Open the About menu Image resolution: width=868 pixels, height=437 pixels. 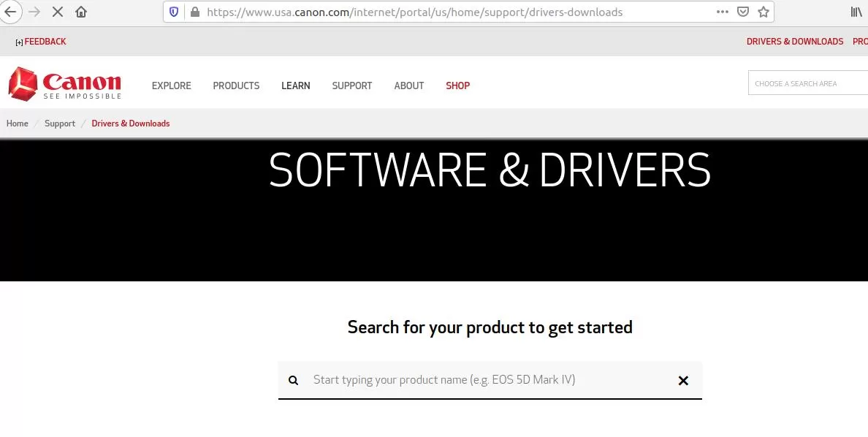pyautogui.click(x=409, y=85)
